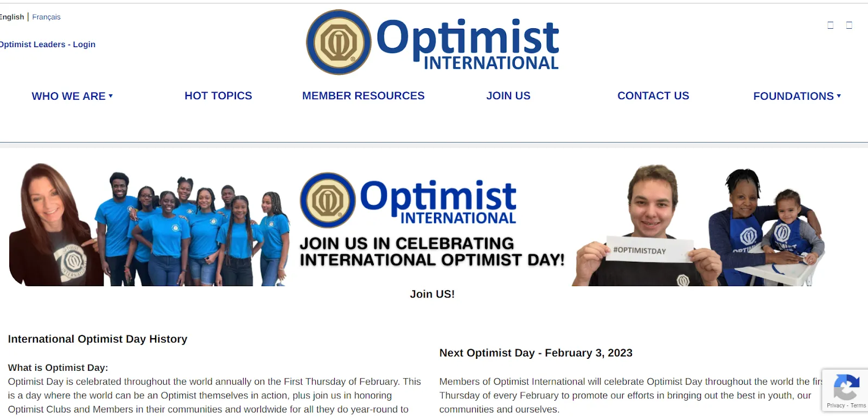Click the first square icon in top-right corner

(830, 25)
